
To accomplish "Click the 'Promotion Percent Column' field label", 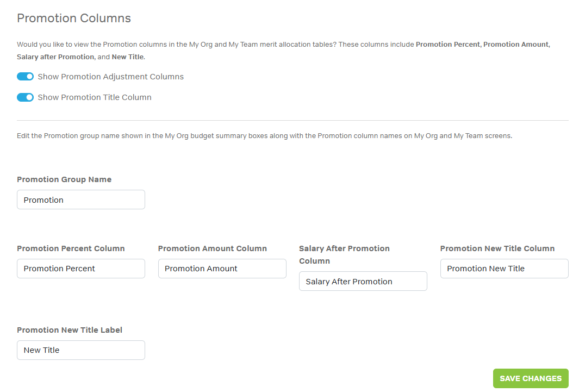I will tap(71, 248).
